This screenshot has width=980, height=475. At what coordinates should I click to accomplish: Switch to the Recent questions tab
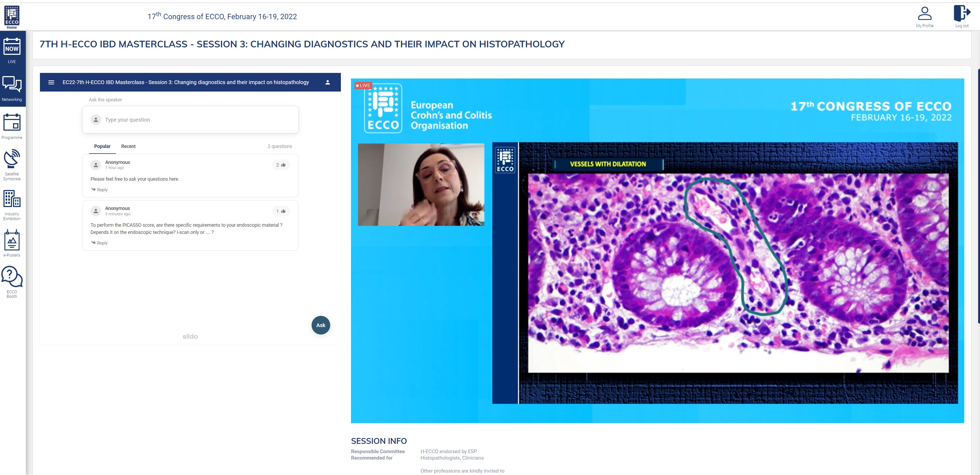pos(128,146)
